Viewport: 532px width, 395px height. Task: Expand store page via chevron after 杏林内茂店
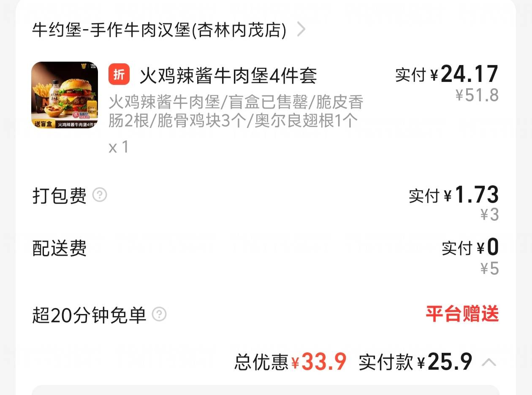pos(301,30)
